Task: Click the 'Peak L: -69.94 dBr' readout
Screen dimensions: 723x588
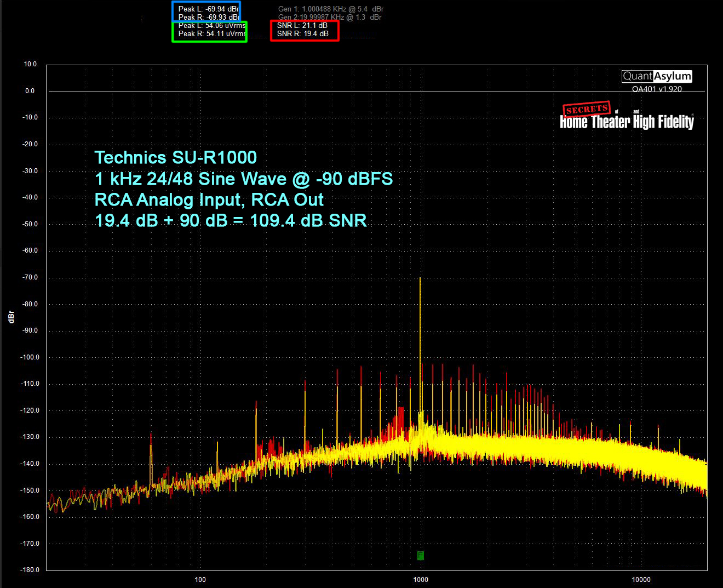Action: click(x=209, y=9)
